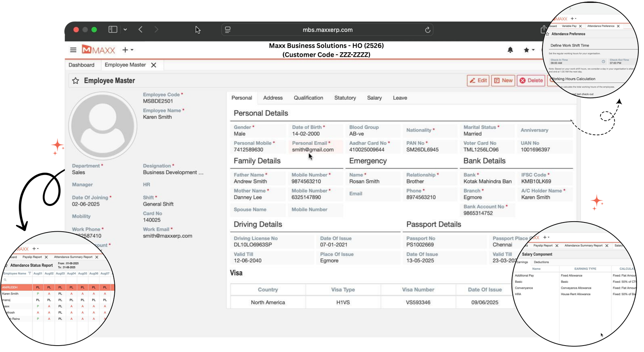Open the Salary tab
This screenshot has width=644, height=352.
tap(374, 98)
